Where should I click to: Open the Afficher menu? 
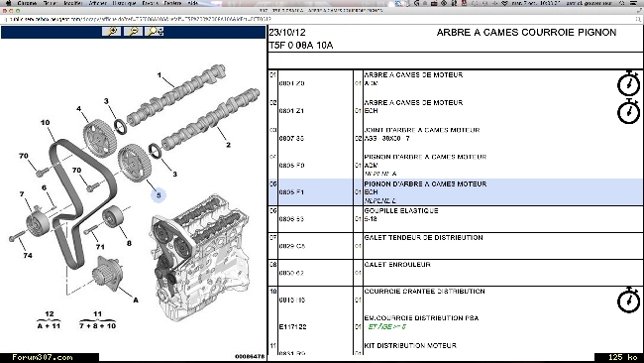[x=98, y=3]
